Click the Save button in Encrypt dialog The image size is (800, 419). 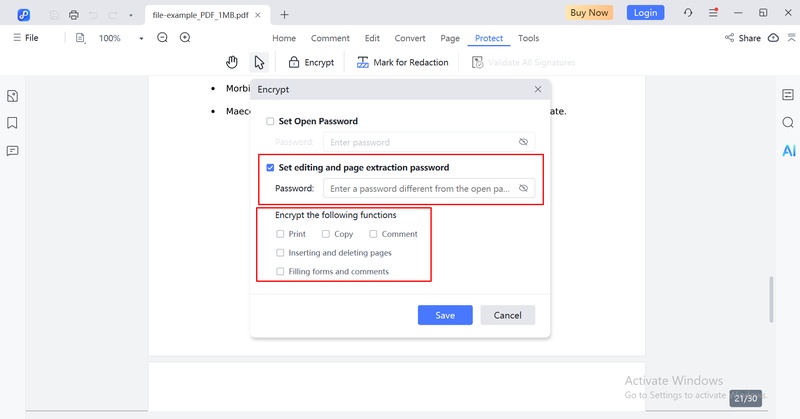tap(445, 315)
